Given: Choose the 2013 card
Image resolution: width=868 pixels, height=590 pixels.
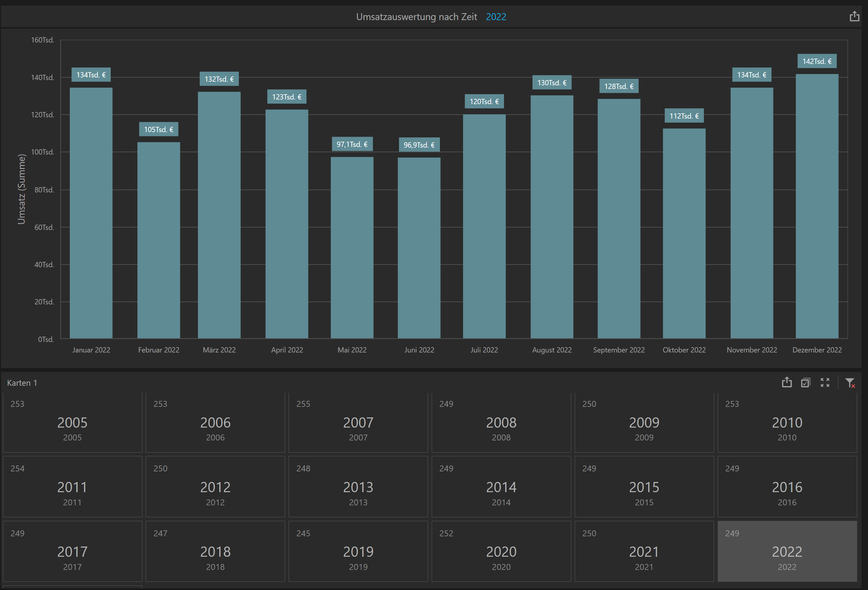Looking at the screenshot, I should tap(358, 487).
